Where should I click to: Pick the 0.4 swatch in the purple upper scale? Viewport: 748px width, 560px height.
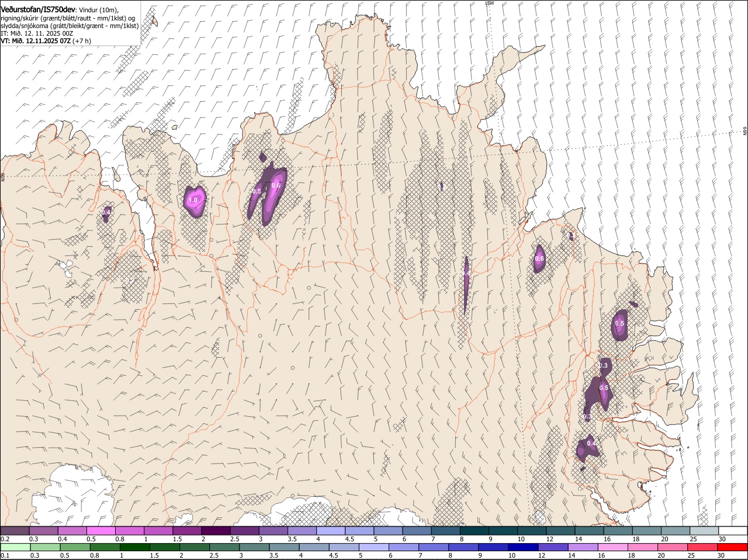(x=72, y=530)
